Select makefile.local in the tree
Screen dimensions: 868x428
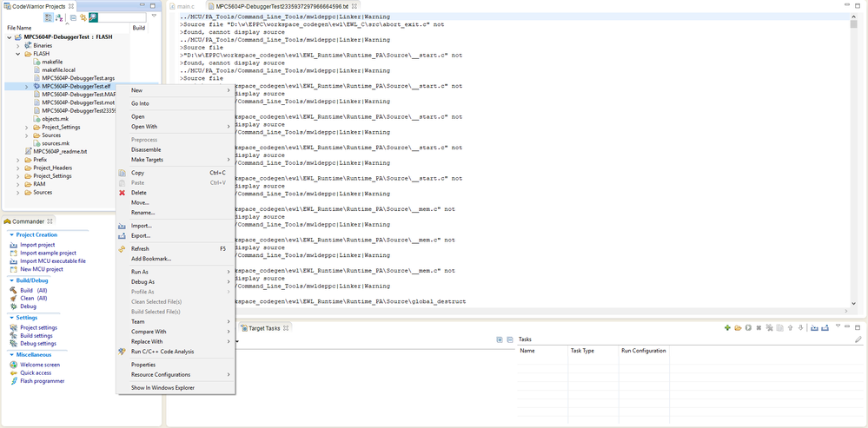(x=59, y=70)
